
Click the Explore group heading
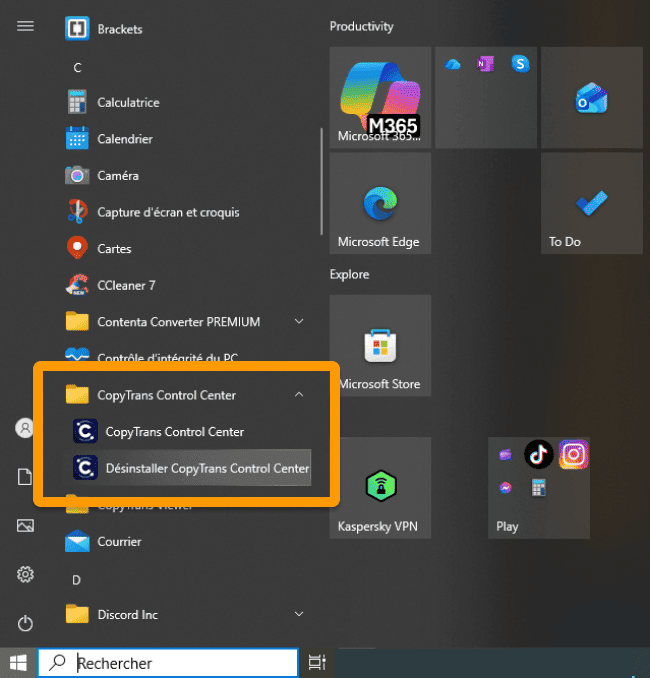[349, 274]
